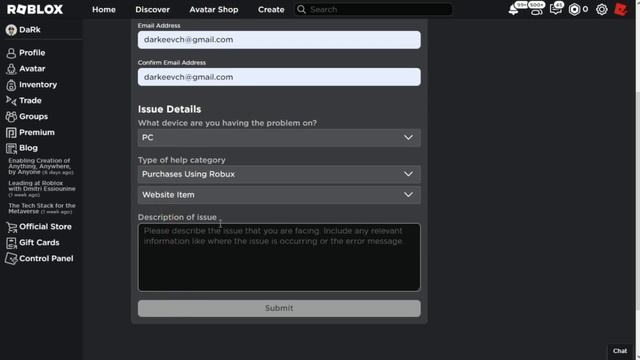Image resolution: width=640 pixels, height=360 pixels.
Task: Read blog post Leading at Roblox
Action: coord(42,189)
